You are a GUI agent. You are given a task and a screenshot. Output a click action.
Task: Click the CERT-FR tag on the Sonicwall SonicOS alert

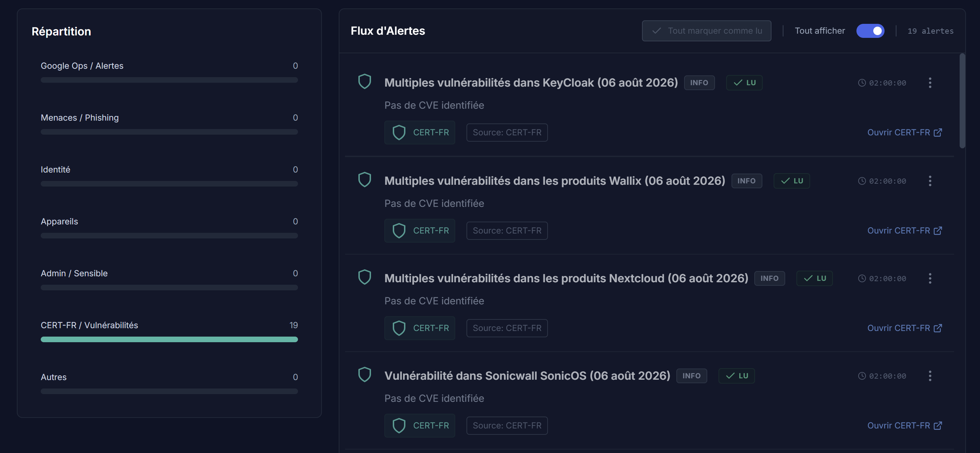tap(419, 425)
